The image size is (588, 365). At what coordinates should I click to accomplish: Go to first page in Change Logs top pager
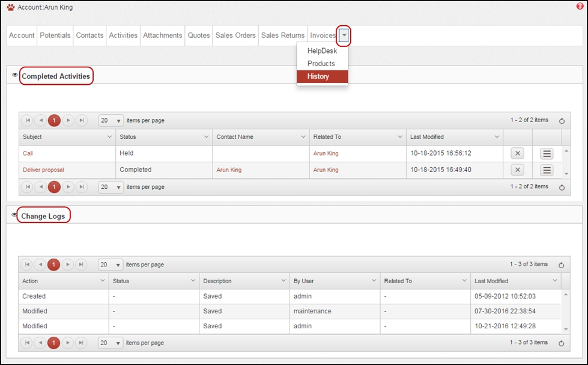pos(27,265)
